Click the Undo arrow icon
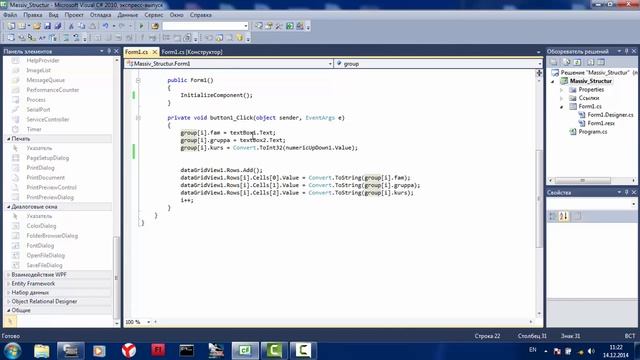The width and height of the screenshot is (640, 360). point(105,26)
